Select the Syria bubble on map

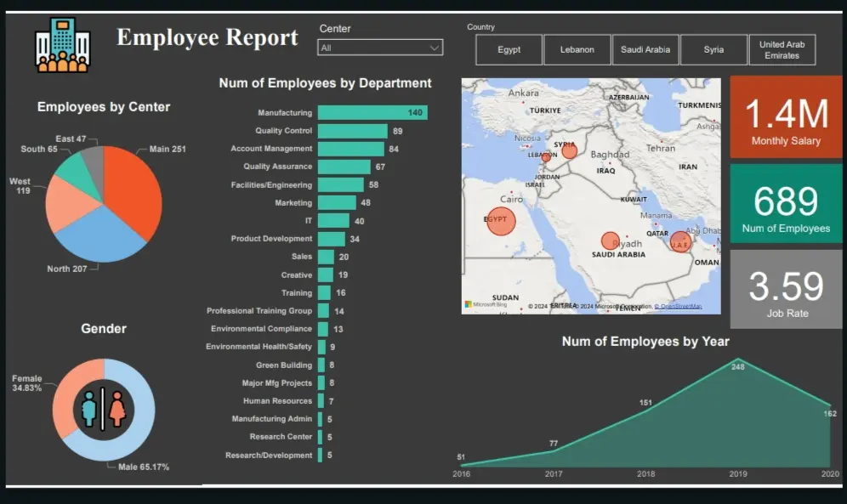point(570,150)
